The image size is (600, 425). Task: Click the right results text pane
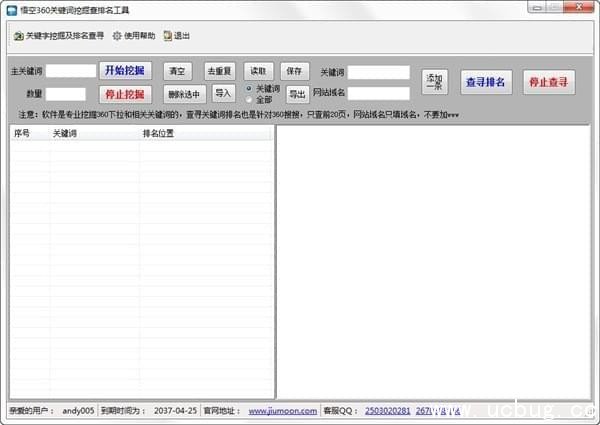434,262
